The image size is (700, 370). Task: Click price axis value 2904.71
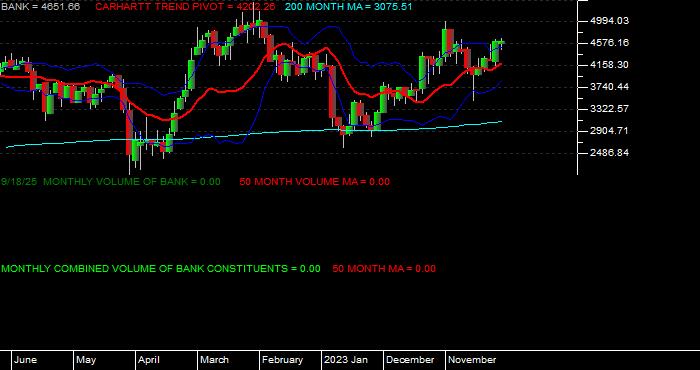[x=609, y=131]
